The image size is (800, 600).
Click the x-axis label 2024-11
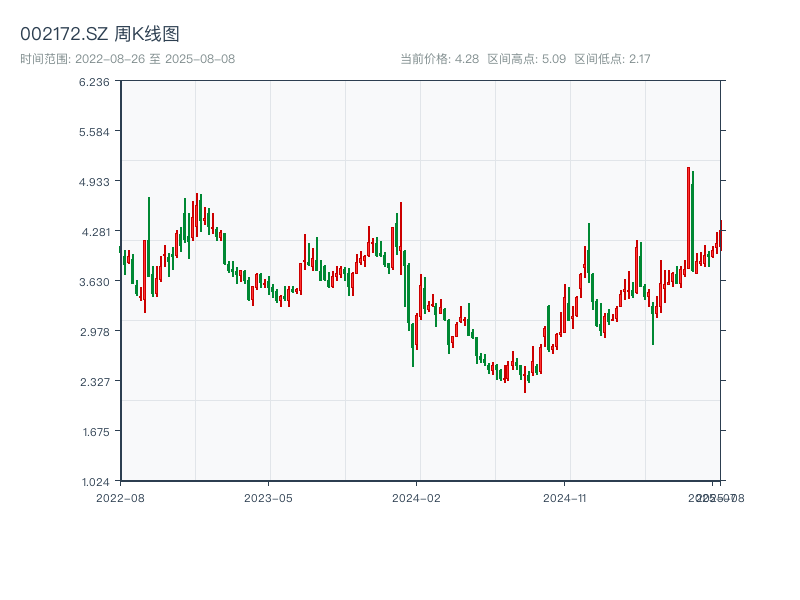click(x=565, y=498)
